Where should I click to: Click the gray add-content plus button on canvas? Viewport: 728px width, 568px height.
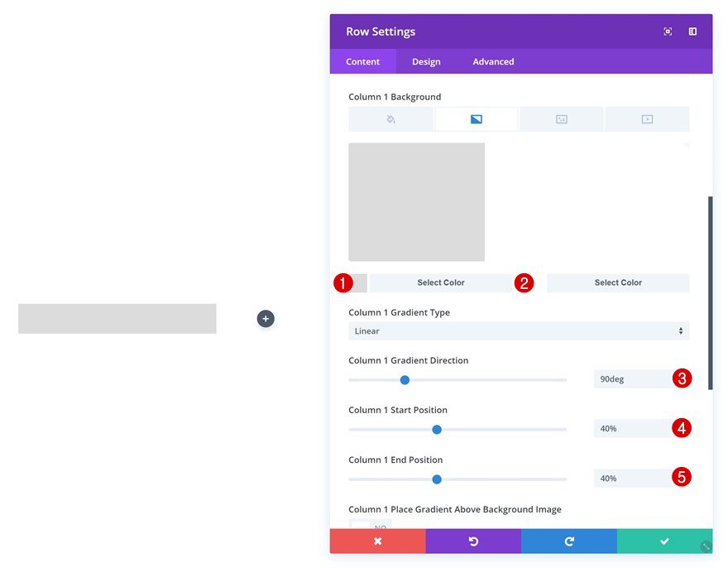pyautogui.click(x=265, y=318)
